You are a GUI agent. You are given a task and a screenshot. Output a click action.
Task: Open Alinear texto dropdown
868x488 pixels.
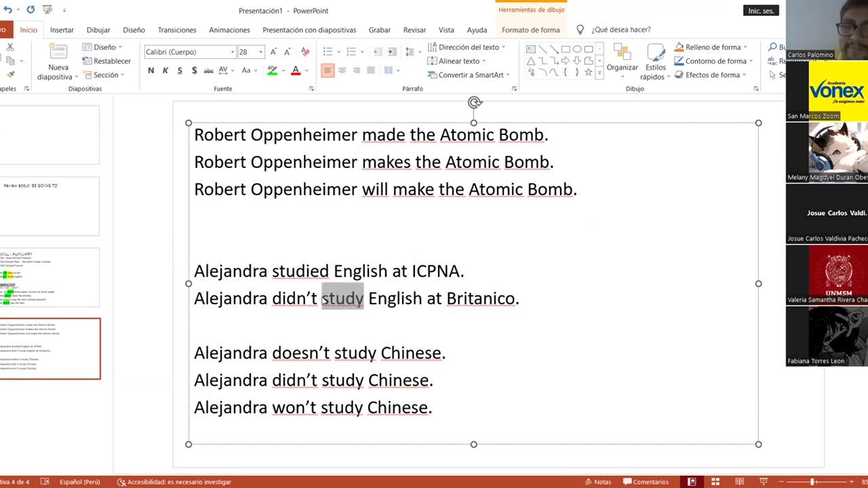click(x=456, y=61)
